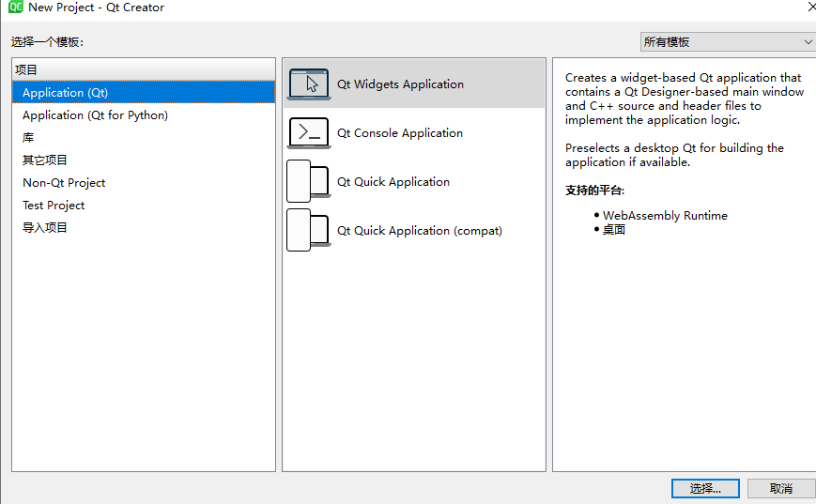Click the 桌面 platform entry

click(x=613, y=229)
